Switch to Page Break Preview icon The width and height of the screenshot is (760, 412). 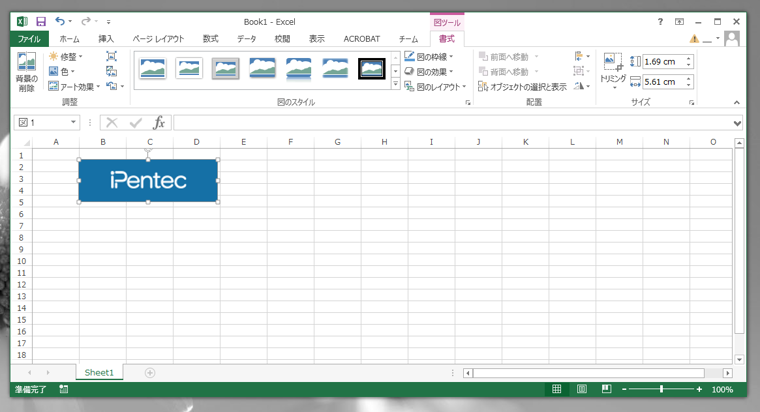pos(606,389)
